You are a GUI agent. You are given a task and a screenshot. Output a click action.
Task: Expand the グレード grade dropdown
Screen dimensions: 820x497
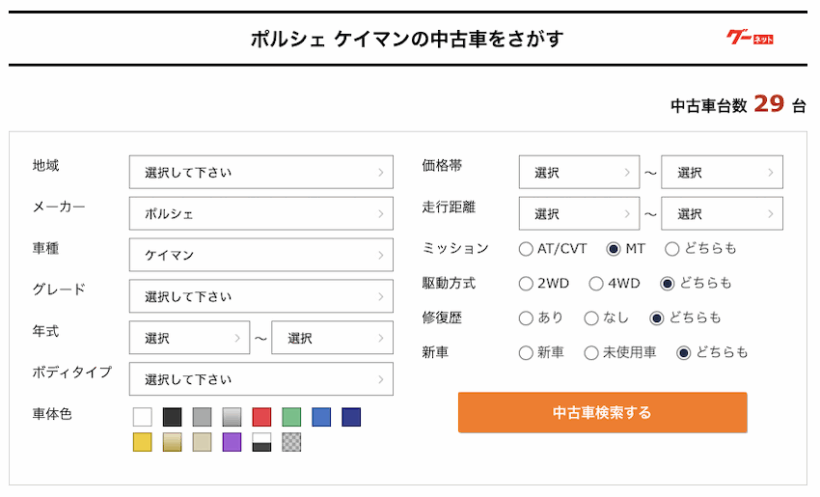pos(261,297)
